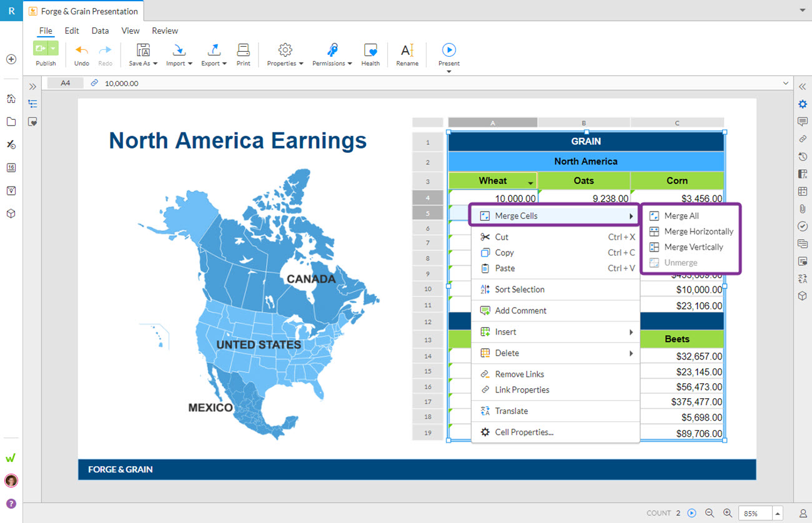Click the 85% zoom level field
This screenshot has width=812, height=523.
pos(755,513)
